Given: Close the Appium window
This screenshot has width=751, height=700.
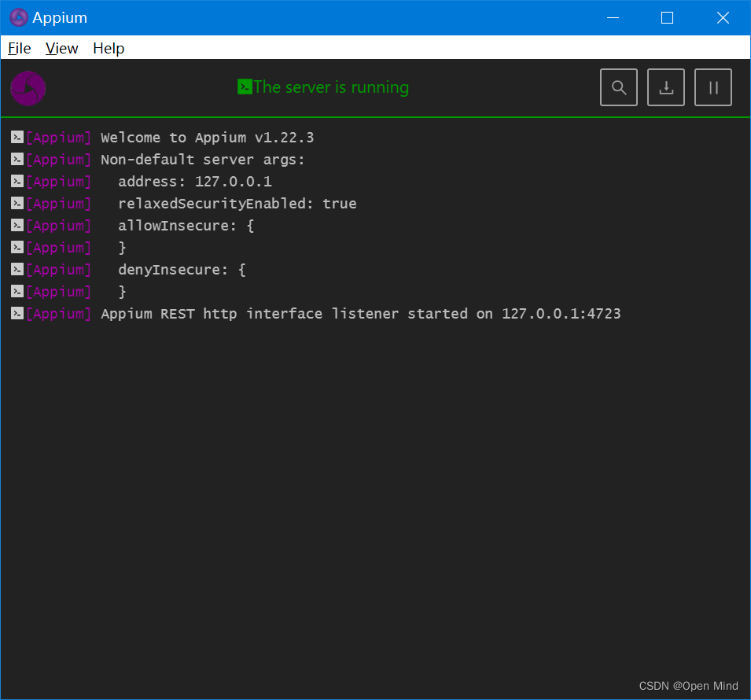Looking at the screenshot, I should tap(723, 18).
